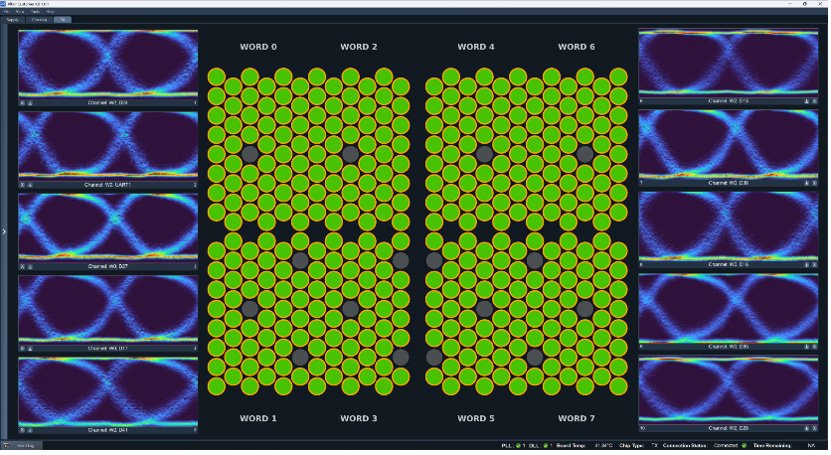Switch to the Supply tab

coord(12,19)
